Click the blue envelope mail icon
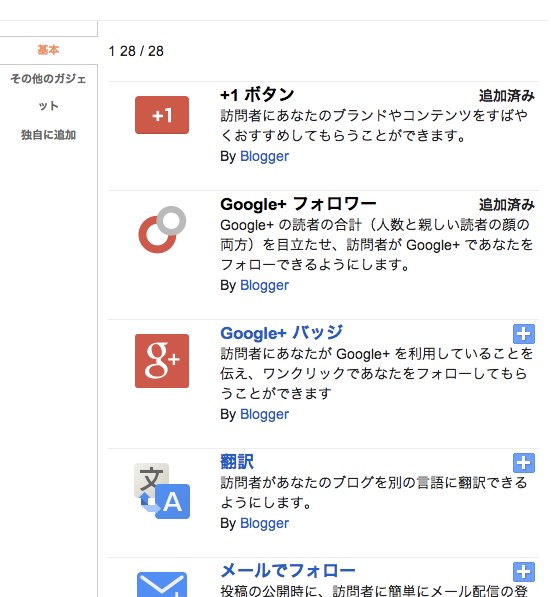Viewport: 551px width, 597px height. pos(162,584)
